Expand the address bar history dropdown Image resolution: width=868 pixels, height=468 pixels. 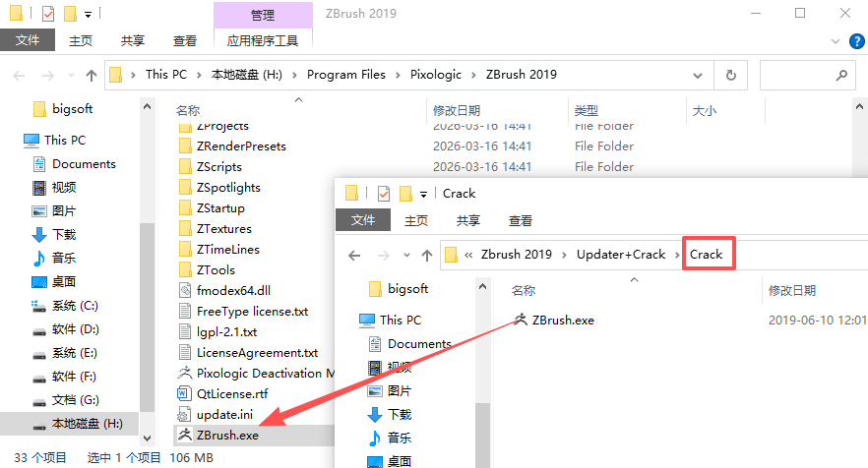click(698, 76)
